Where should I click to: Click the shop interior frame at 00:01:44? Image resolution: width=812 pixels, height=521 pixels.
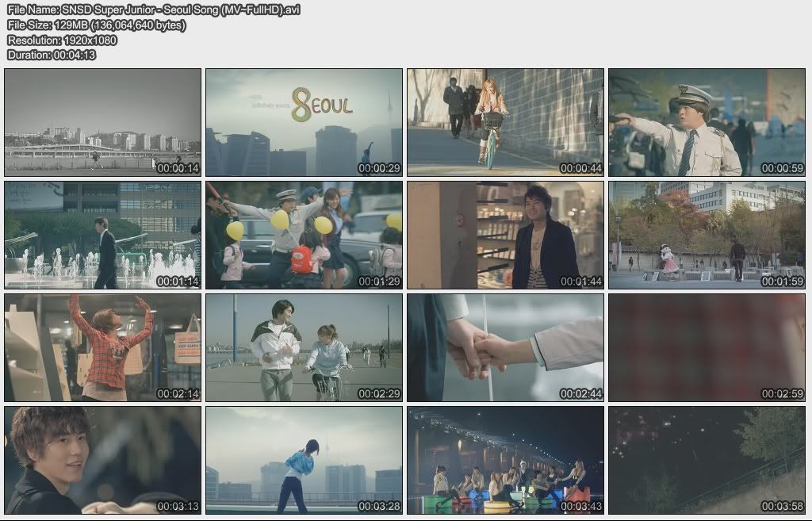coord(505,235)
